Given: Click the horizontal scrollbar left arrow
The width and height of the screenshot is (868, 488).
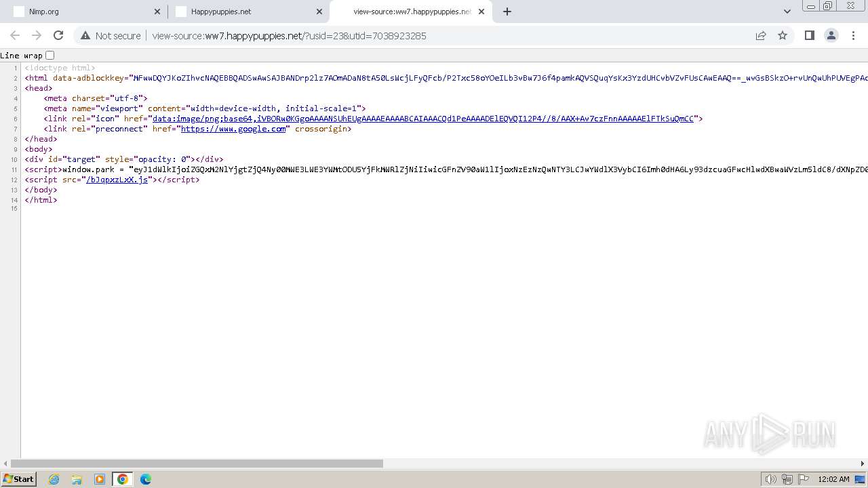Looking at the screenshot, I should coord(5,464).
